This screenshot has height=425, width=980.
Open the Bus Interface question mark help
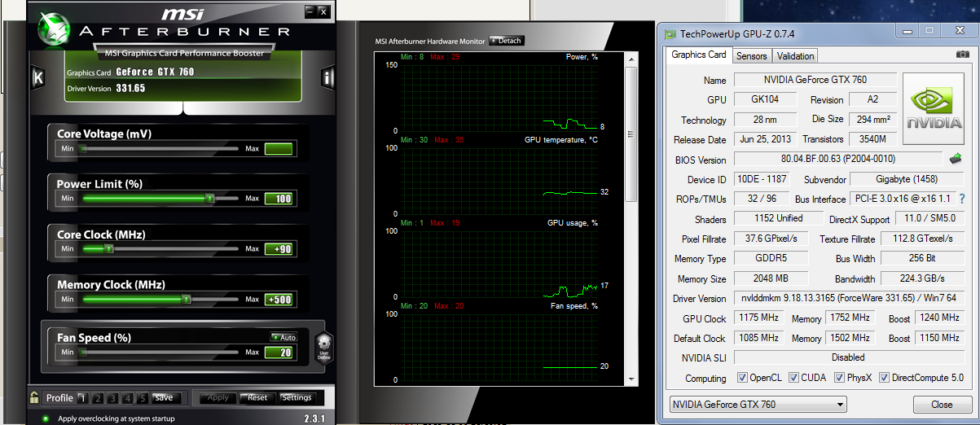pos(961,199)
